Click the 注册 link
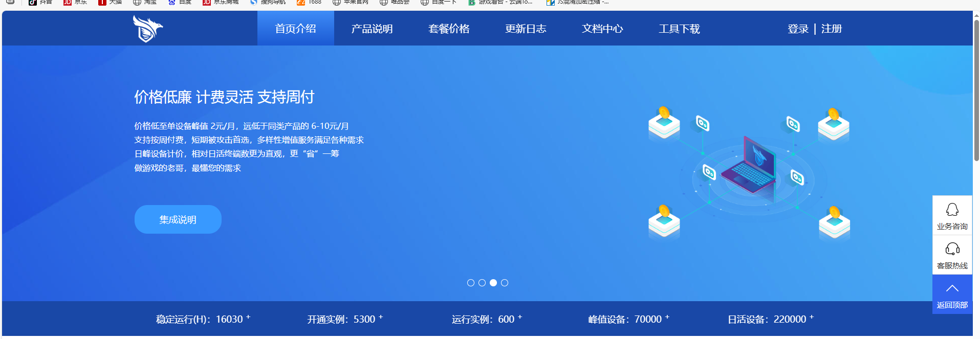The width and height of the screenshot is (980, 339). (x=832, y=29)
